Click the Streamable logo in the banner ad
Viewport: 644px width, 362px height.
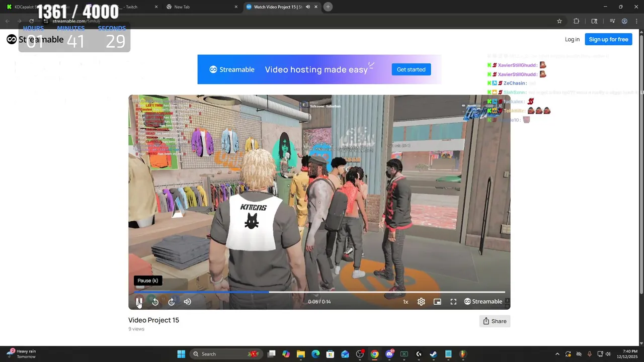232,69
